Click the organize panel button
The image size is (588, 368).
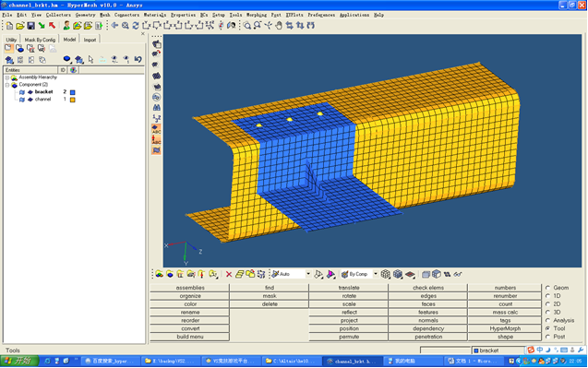click(190, 296)
